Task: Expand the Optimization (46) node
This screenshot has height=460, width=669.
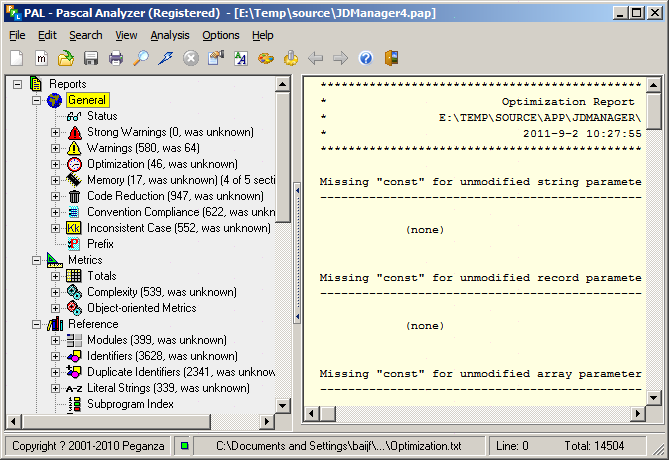Action: (55, 164)
